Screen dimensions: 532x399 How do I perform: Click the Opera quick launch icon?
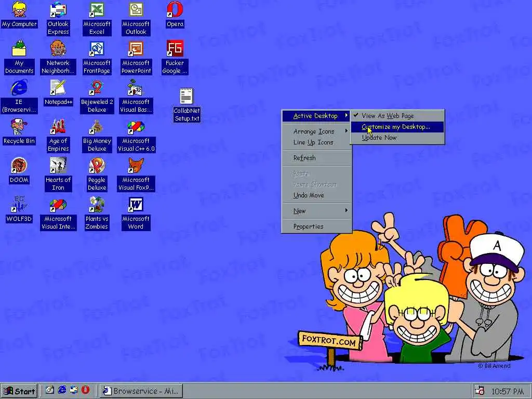click(86, 390)
